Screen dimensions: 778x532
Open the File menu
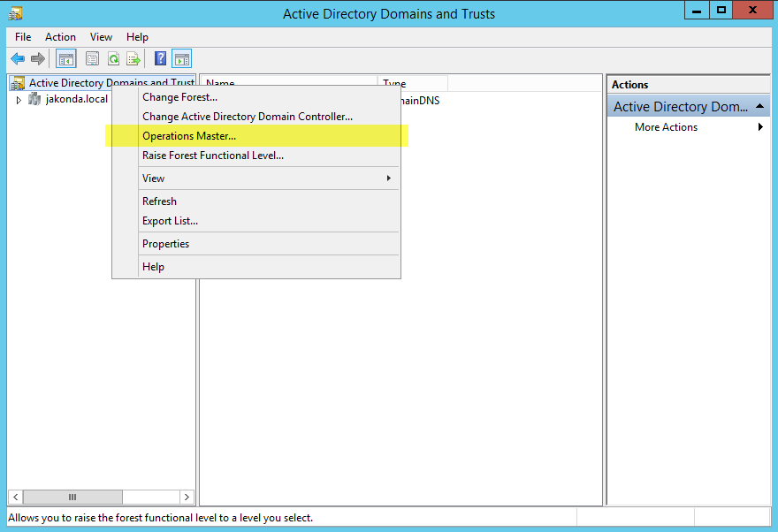tap(23, 37)
